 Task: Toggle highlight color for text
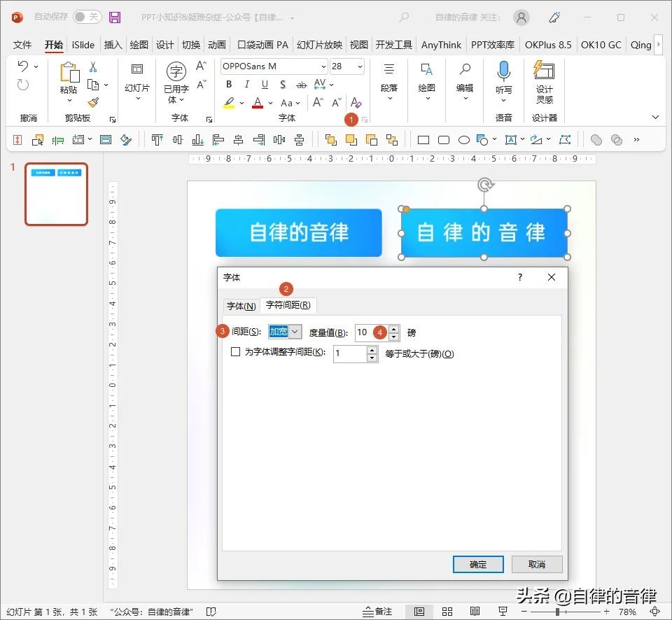227,103
